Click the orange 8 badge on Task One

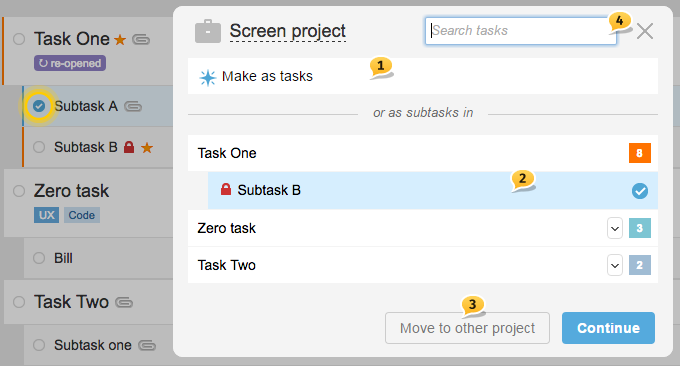640,153
